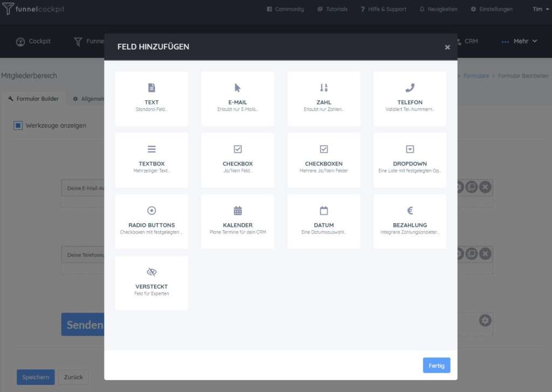Select the single Checkbox field icon
This screenshot has height=392, width=552.
pyautogui.click(x=238, y=149)
